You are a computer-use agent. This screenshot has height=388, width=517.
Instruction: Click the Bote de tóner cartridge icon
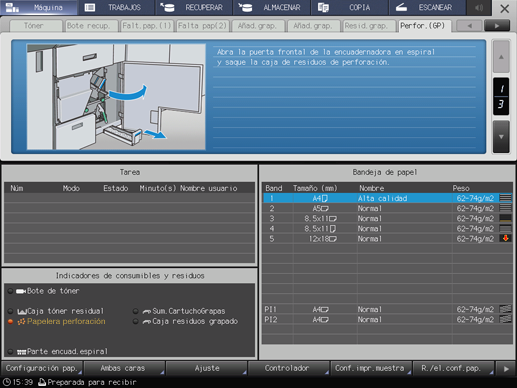point(21,291)
